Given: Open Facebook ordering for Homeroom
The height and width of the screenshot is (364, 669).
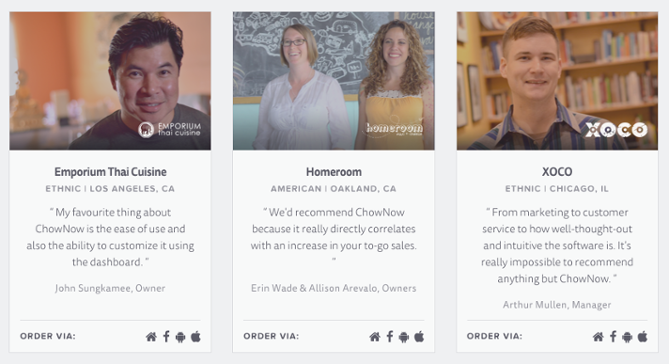Looking at the screenshot, I should [390, 337].
